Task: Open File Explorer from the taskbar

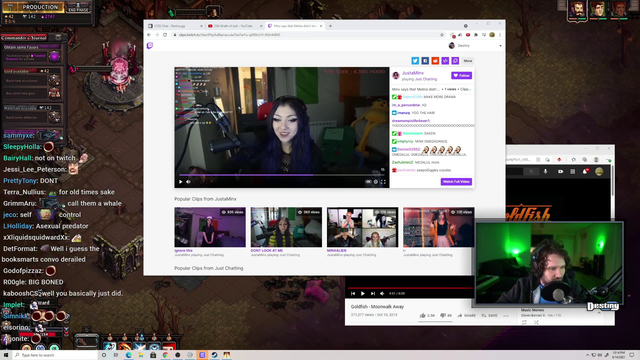Action: [x=141, y=355]
